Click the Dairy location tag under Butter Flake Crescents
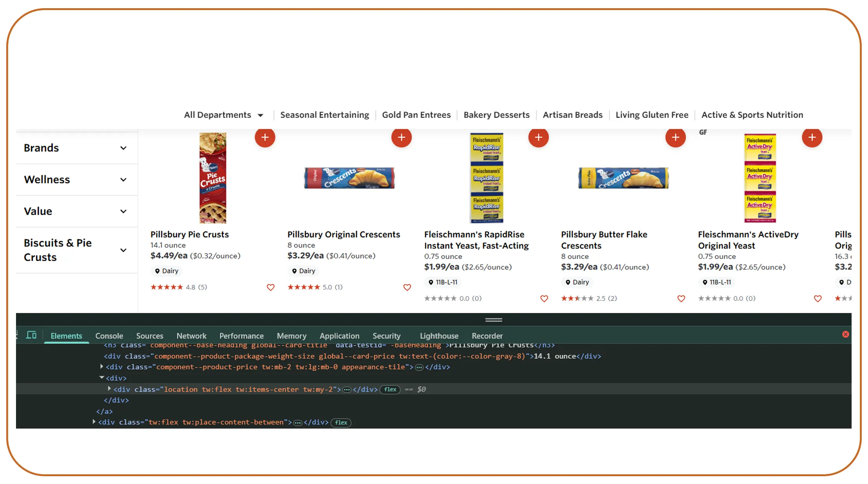 (577, 282)
